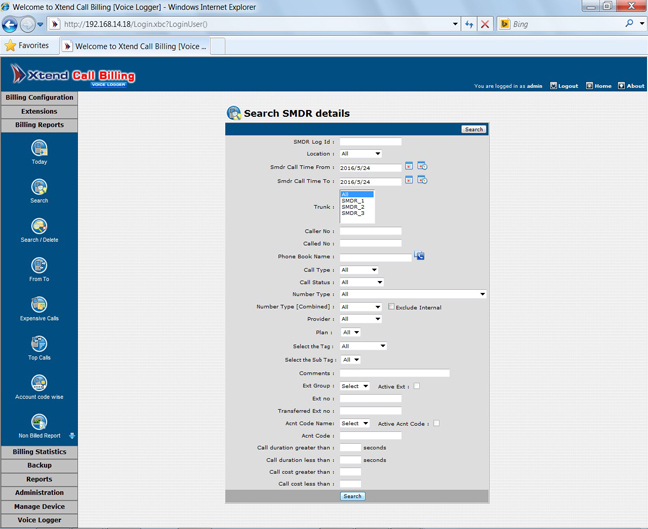Image resolution: width=648 pixels, height=529 pixels.
Task: Open the From To report icon
Action: 39,266
